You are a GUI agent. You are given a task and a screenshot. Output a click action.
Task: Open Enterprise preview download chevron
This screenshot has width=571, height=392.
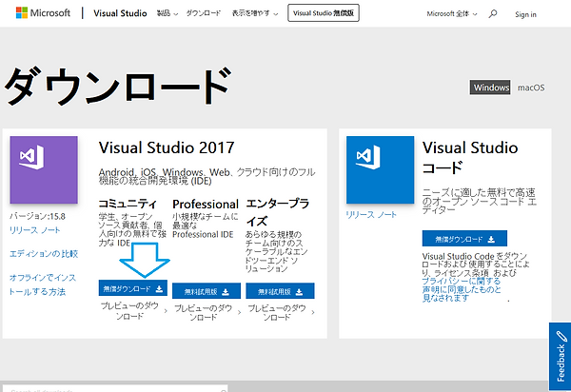(313, 312)
